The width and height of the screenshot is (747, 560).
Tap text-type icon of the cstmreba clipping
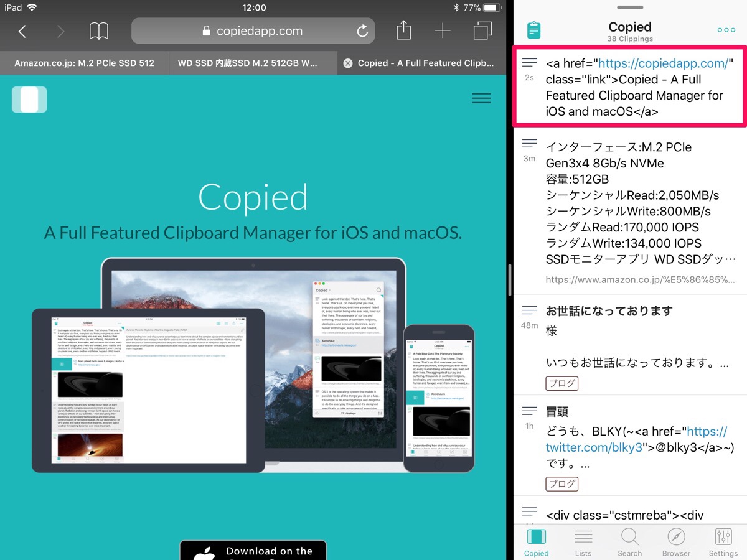(529, 511)
